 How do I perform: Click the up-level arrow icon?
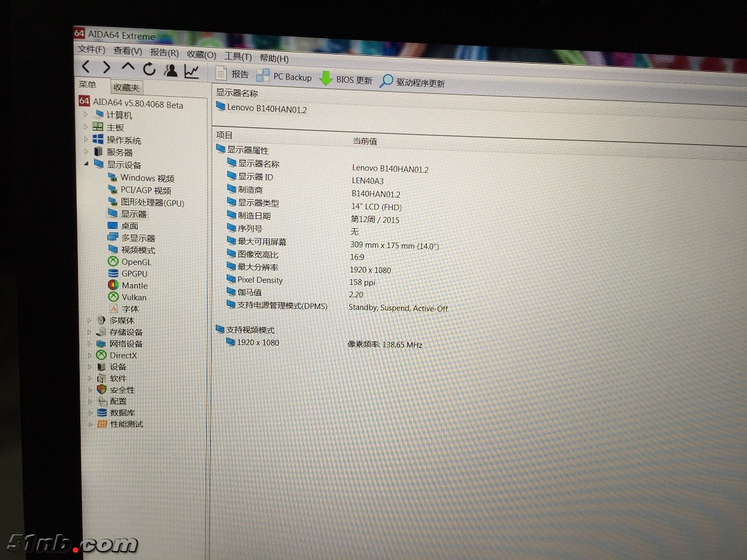pyautogui.click(x=128, y=67)
